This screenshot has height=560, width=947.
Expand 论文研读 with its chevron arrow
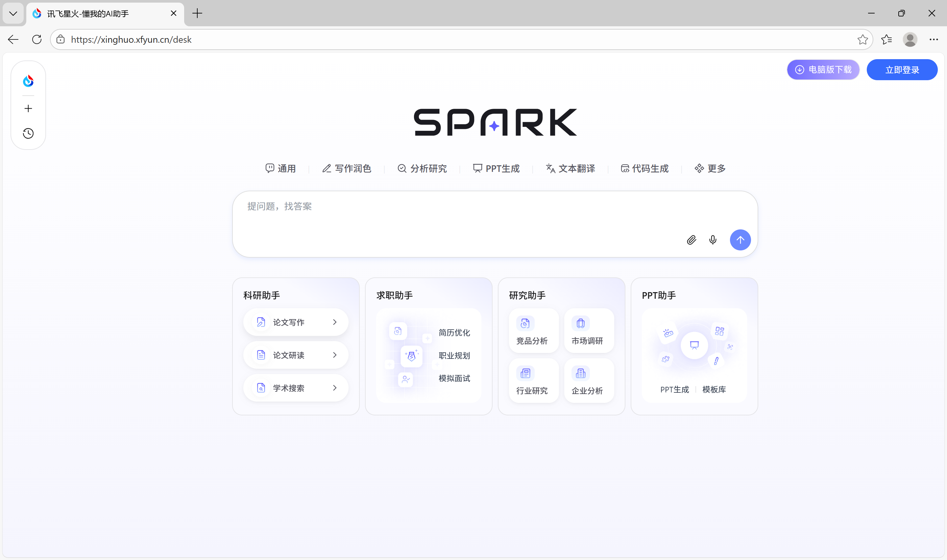coord(334,355)
